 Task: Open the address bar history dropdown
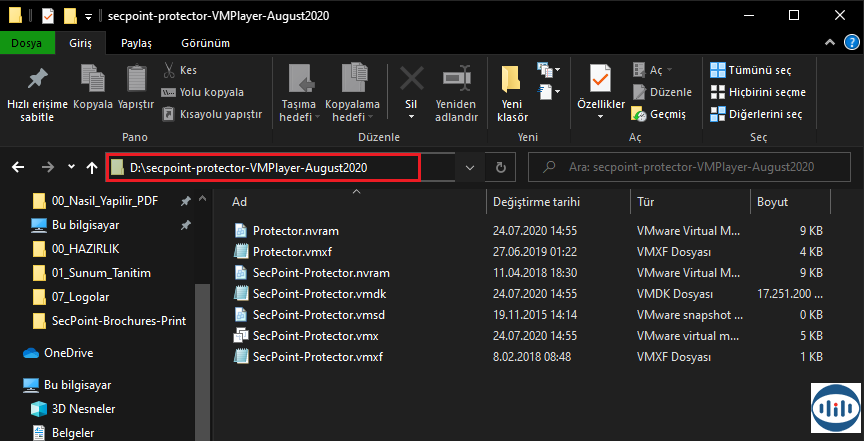pyautogui.click(x=471, y=167)
